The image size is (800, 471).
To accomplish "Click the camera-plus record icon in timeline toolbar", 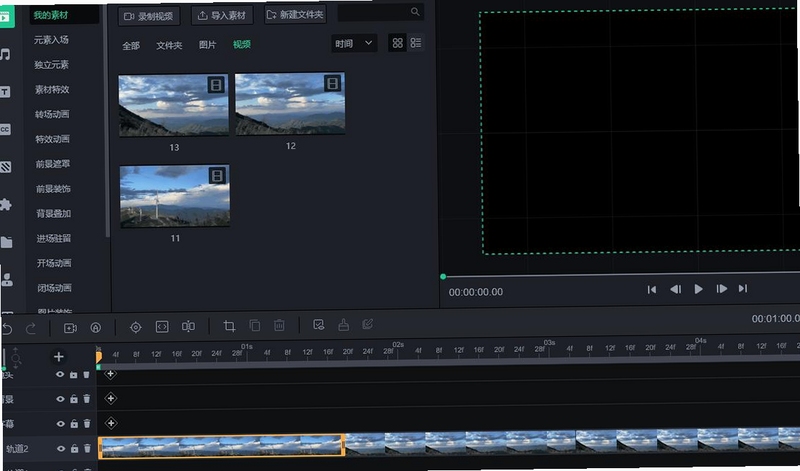I will [70, 328].
